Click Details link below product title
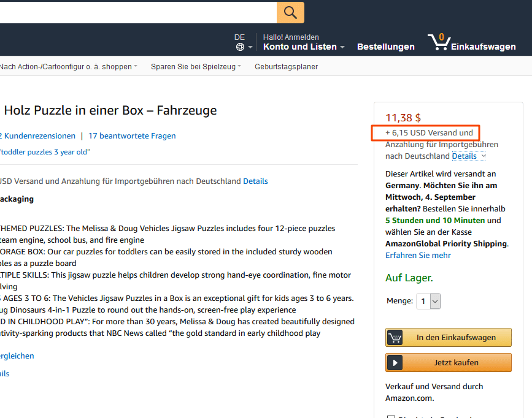The image size is (532, 418). (255, 181)
